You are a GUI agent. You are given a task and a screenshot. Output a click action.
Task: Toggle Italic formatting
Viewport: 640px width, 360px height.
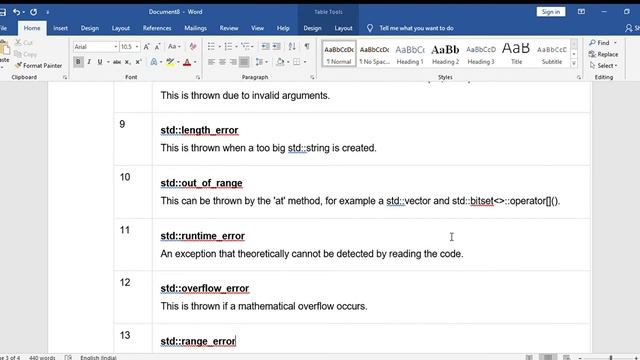pyautogui.click(x=89, y=62)
